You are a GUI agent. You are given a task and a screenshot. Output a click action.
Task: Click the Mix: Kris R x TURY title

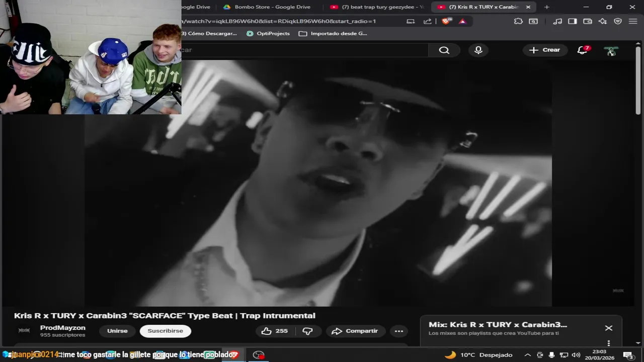498,325
